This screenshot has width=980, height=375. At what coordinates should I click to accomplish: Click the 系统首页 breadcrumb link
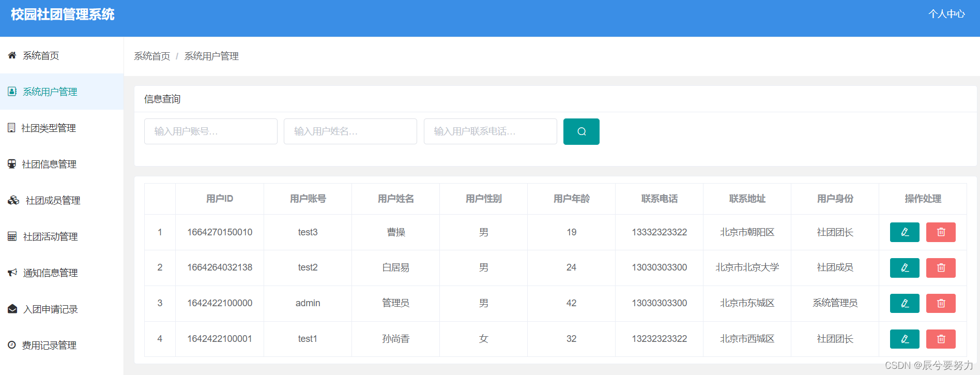(152, 56)
